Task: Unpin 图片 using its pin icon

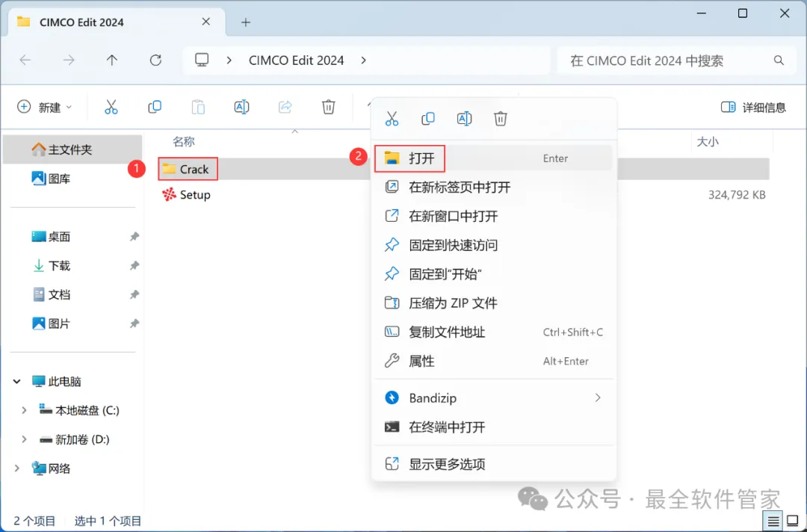Action: click(x=134, y=324)
